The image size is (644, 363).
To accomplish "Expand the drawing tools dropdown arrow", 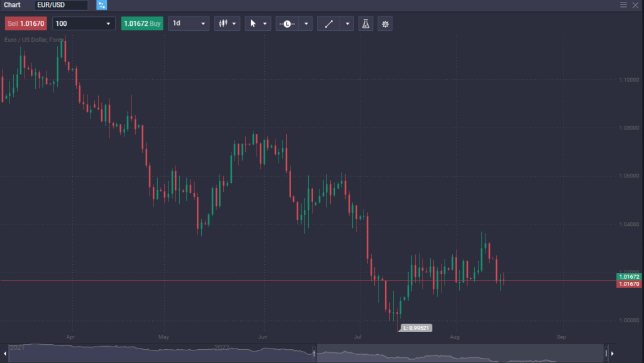I will click(x=348, y=24).
